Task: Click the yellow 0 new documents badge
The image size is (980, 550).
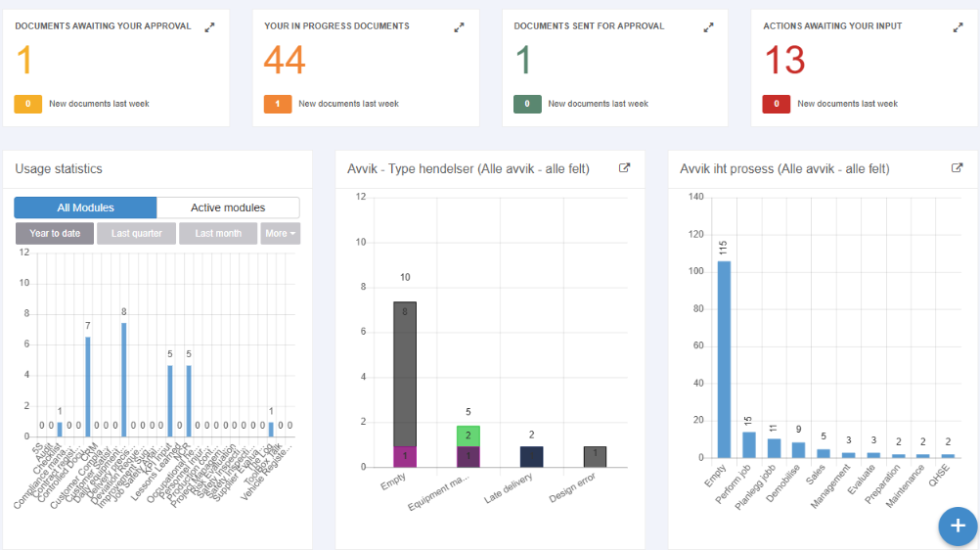Action: 28,104
